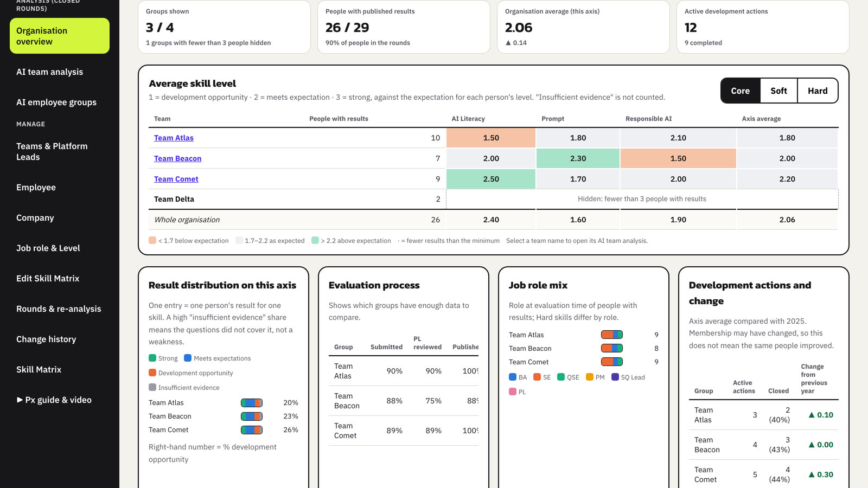Click the SE role legend swatch
The image size is (868, 488).
(537, 377)
